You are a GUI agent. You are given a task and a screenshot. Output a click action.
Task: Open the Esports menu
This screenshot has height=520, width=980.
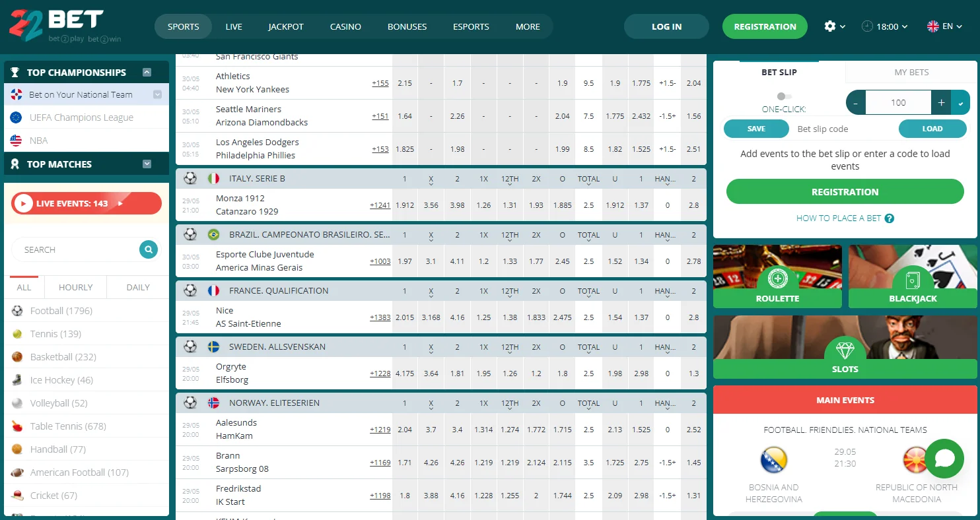471,26
